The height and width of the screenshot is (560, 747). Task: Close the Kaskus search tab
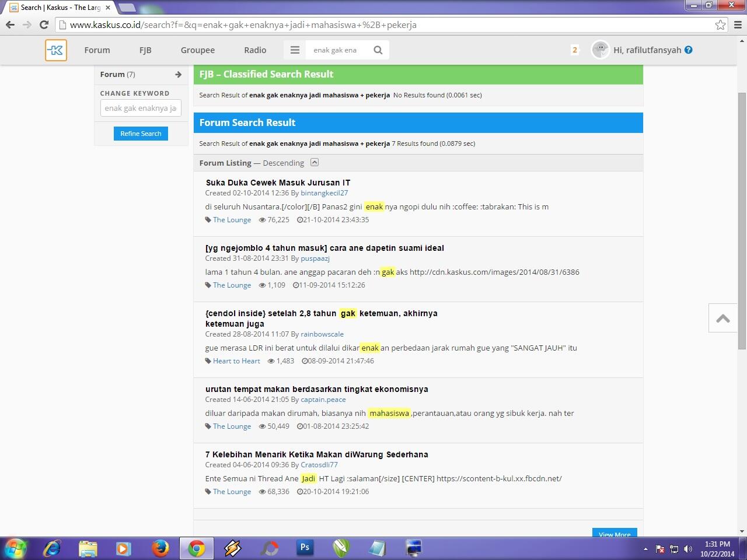pyautogui.click(x=108, y=8)
